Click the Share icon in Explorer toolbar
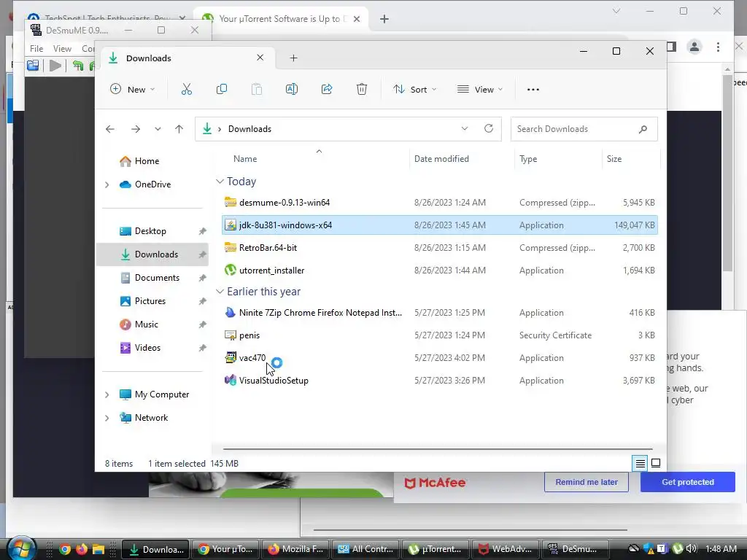The width and height of the screenshot is (747, 560). pos(327,89)
